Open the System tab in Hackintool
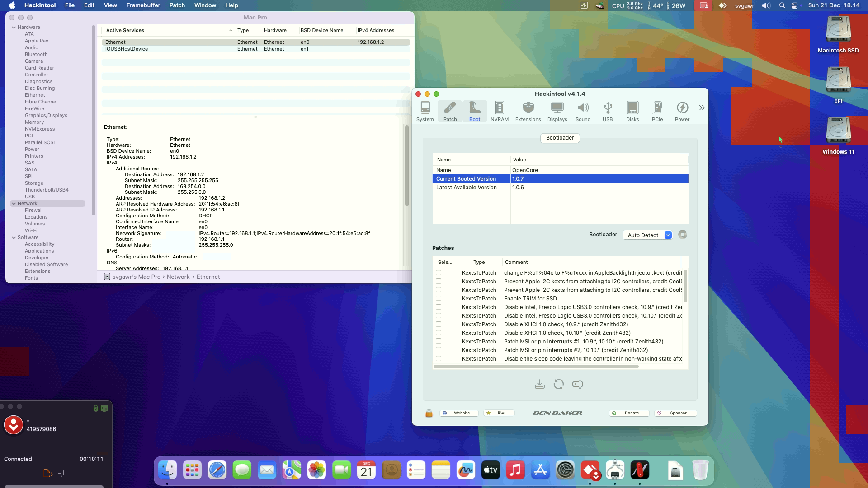 425,111
